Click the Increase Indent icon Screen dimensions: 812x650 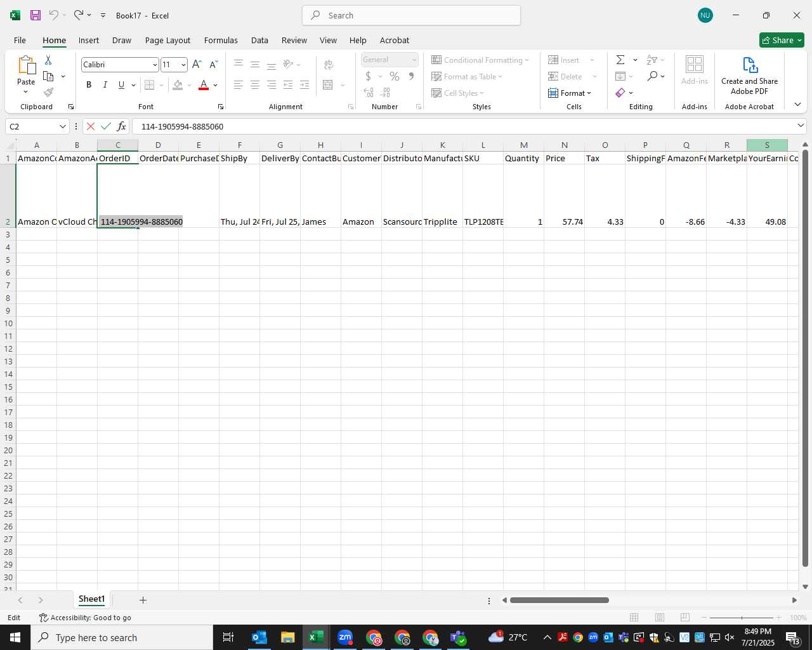pos(304,85)
